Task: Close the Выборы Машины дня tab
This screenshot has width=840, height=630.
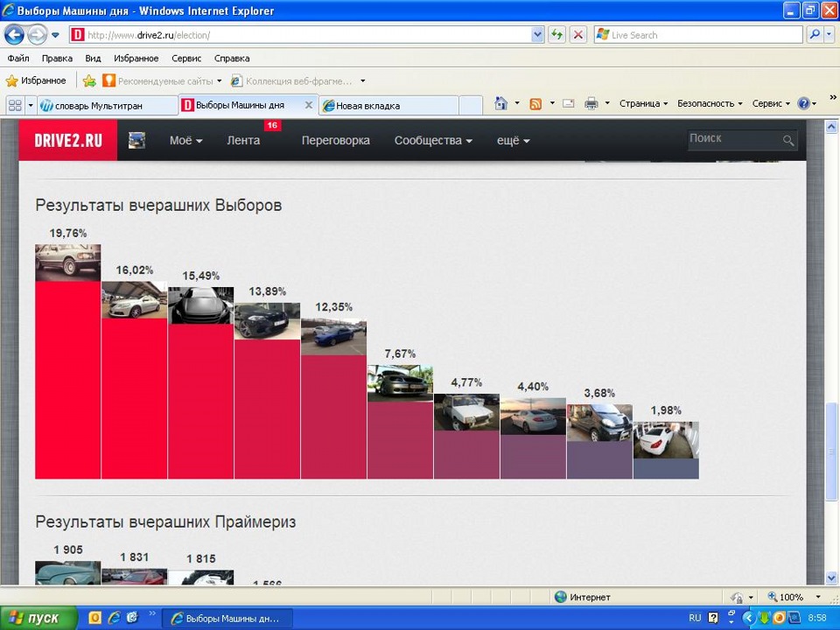Action: pos(309,105)
